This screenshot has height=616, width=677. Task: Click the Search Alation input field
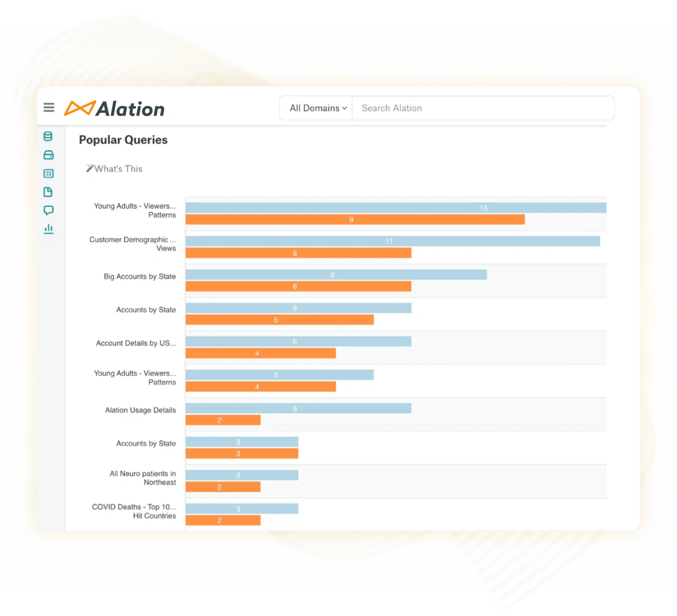483,108
